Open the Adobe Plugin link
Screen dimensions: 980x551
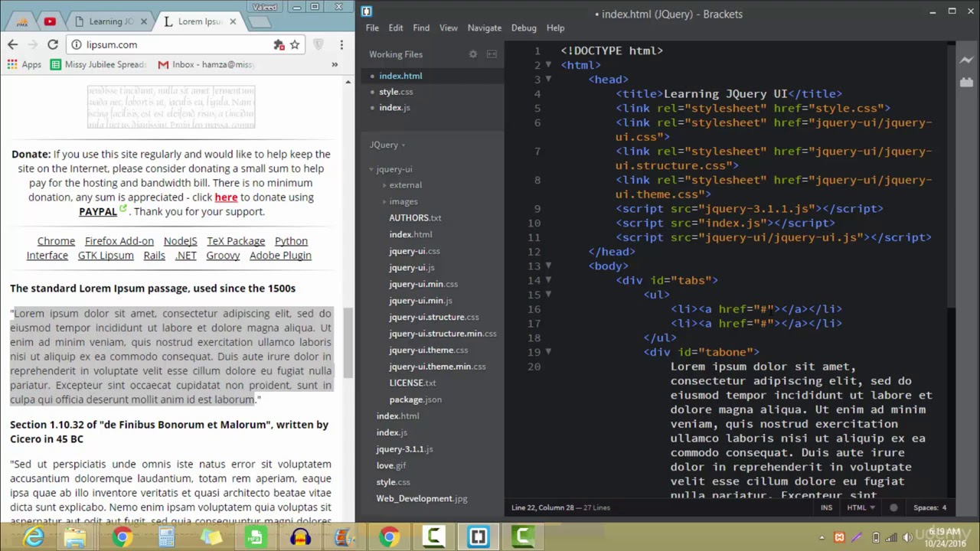(280, 256)
